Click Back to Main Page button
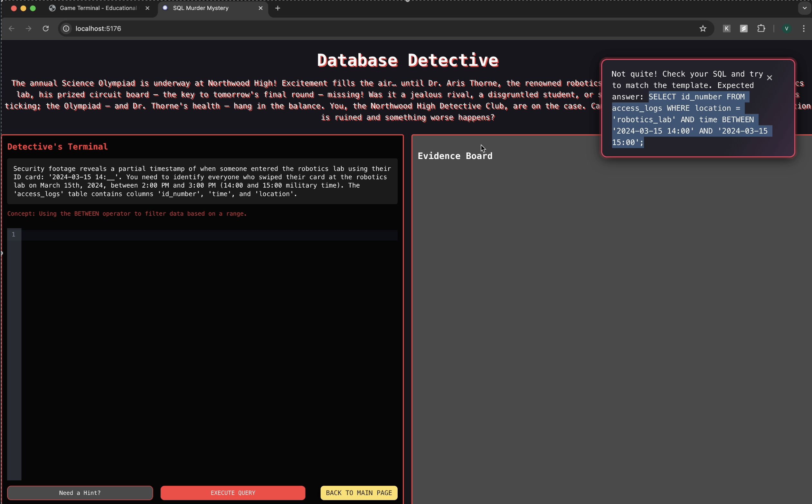 pos(358,493)
